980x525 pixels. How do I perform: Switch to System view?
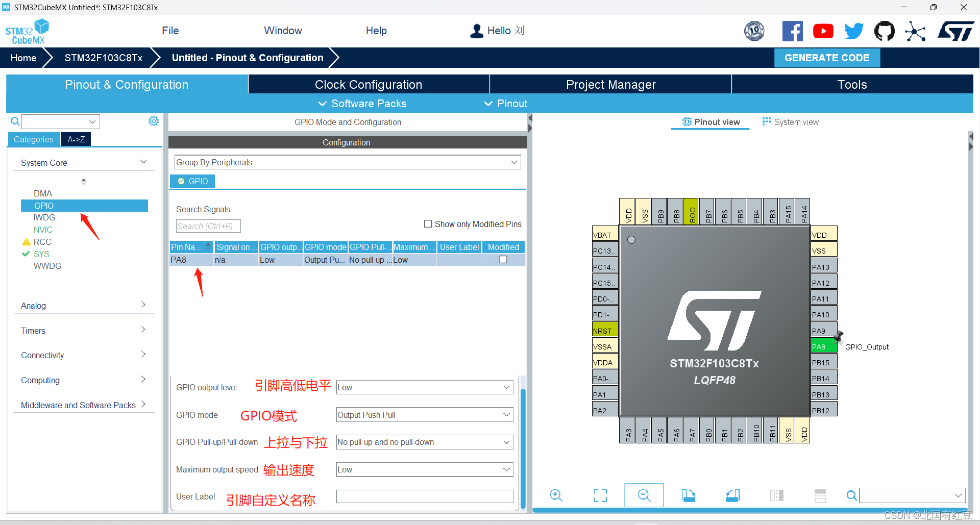point(791,122)
